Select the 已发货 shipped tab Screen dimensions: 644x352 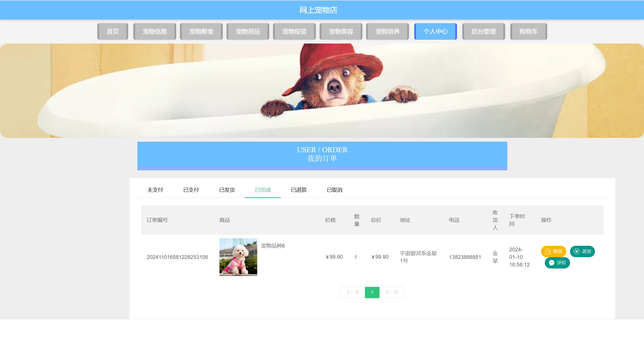[227, 190]
